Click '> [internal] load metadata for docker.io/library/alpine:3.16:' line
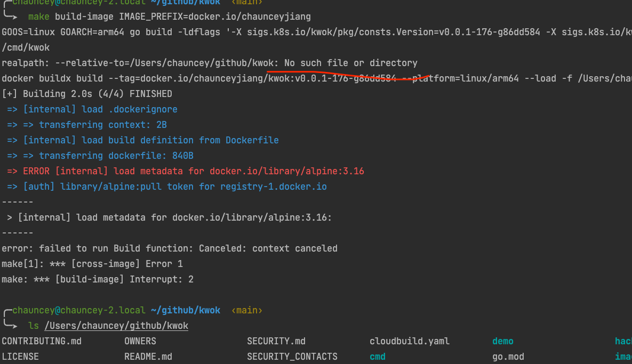 tap(169, 217)
